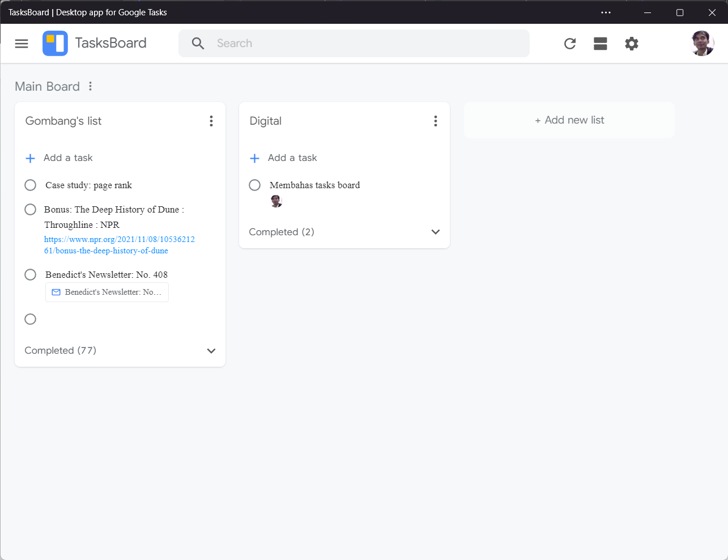Open the hamburger navigation menu

point(22,44)
